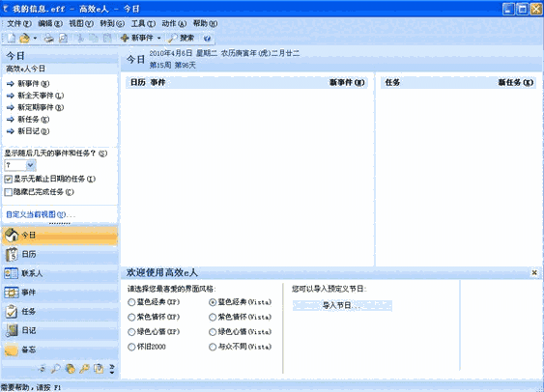Select the 日历 calendar navigation item
The width and height of the screenshot is (544, 392).
pos(60,254)
